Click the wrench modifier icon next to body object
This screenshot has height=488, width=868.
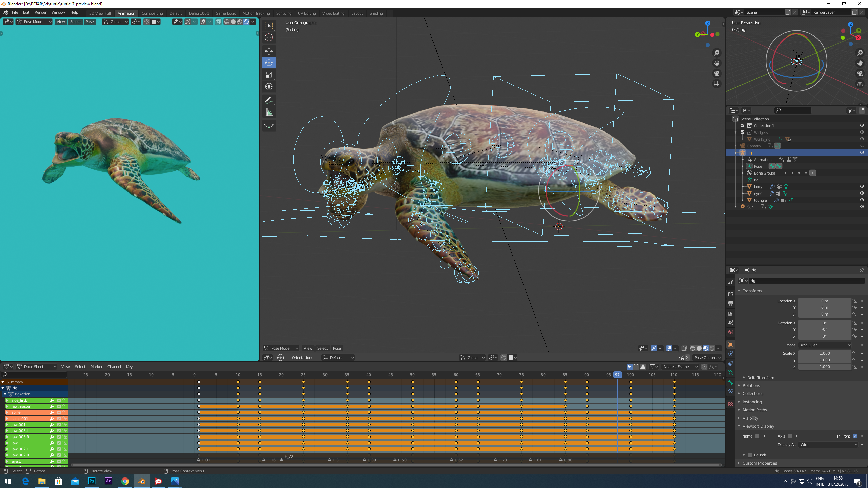pyautogui.click(x=772, y=186)
